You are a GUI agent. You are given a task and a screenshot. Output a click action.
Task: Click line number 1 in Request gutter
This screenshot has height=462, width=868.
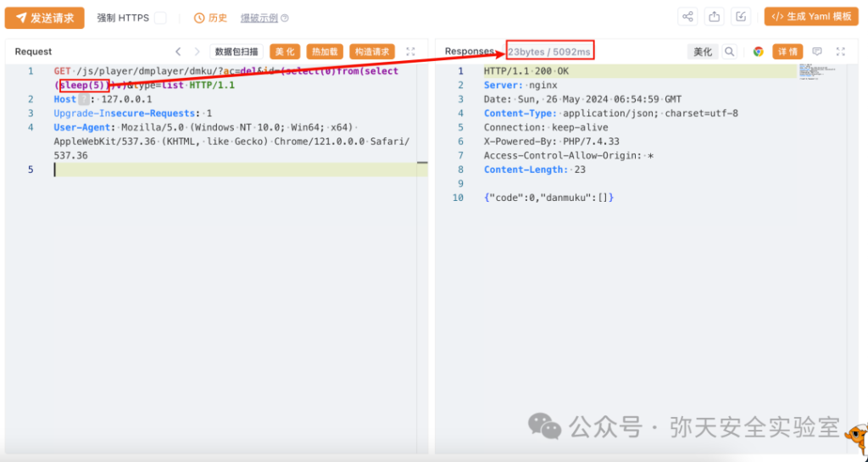pyautogui.click(x=31, y=71)
